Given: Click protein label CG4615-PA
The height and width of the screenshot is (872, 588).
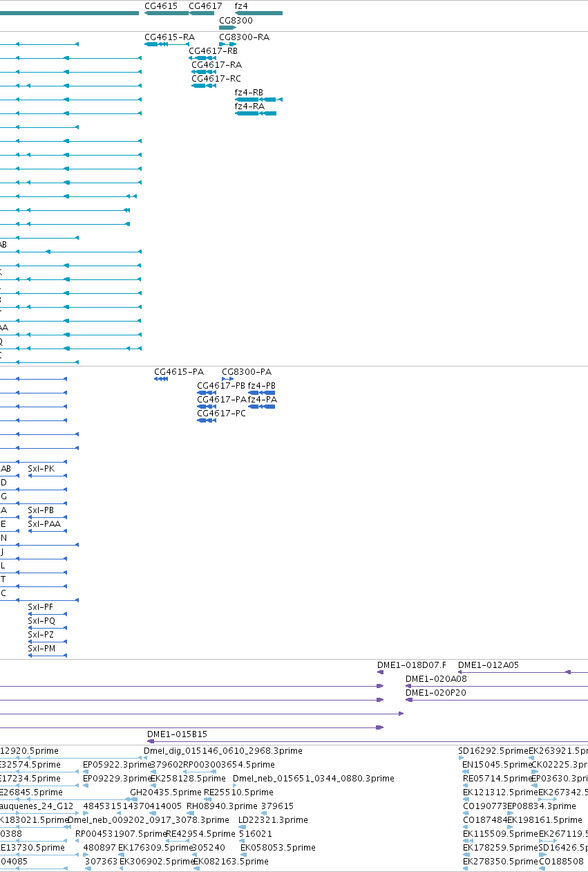Looking at the screenshot, I should point(179,372).
